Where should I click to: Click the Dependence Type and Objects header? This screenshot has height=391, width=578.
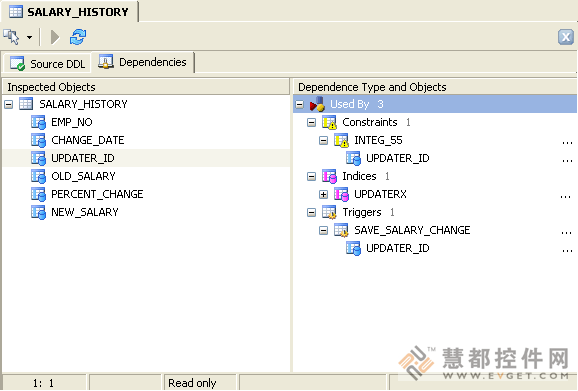click(x=435, y=87)
